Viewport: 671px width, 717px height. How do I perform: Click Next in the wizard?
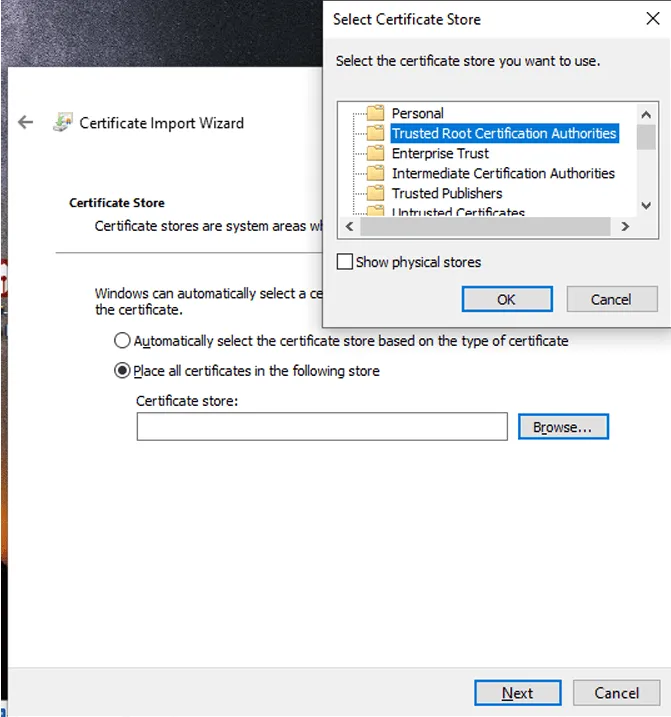(517, 693)
